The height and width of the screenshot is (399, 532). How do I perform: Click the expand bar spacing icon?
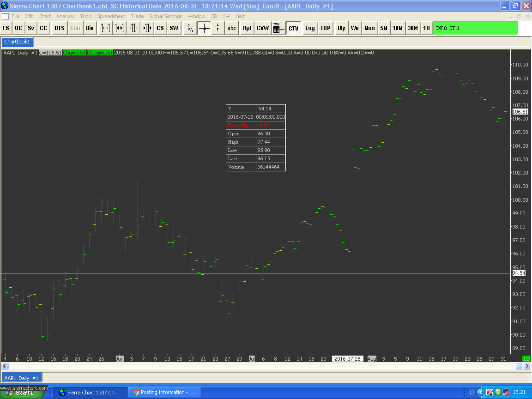[105, 28]
